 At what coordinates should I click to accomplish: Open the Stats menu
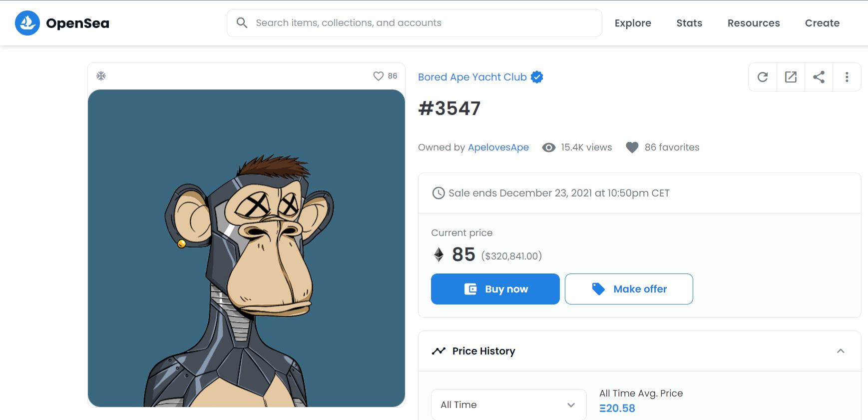click(x=689, y=23)
